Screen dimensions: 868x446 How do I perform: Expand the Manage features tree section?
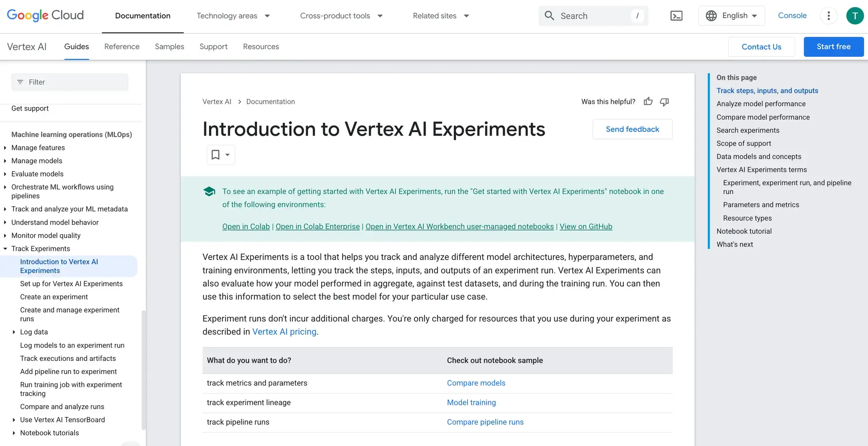click(5, 148)
